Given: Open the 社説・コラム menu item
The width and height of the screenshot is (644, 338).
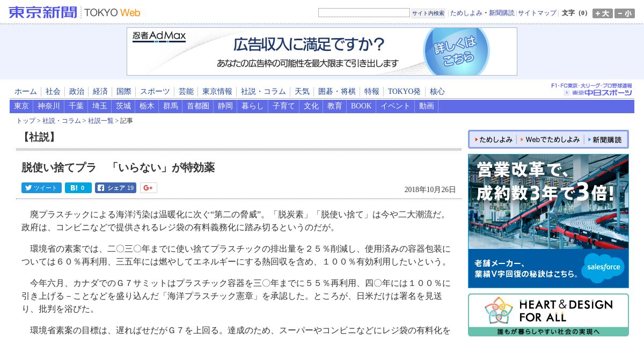Looking at the screenshot, I should [x=264, y=91].
